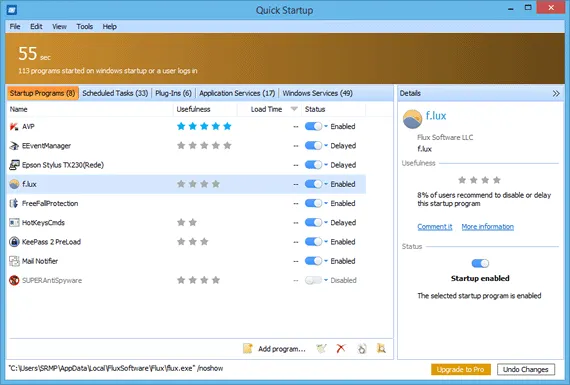Screen dimensions: 570x385
Task: Toggle the Mail Notifier switch
Action: (x=313, y=261)
